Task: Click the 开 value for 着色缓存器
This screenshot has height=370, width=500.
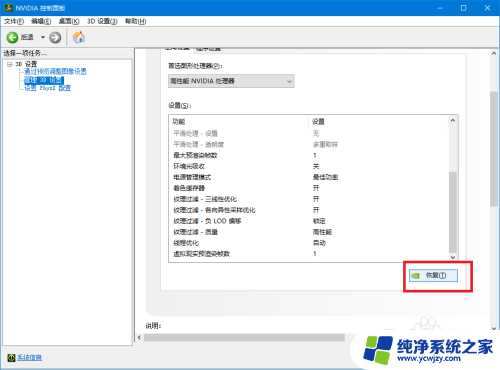Action: pos(316,188)
